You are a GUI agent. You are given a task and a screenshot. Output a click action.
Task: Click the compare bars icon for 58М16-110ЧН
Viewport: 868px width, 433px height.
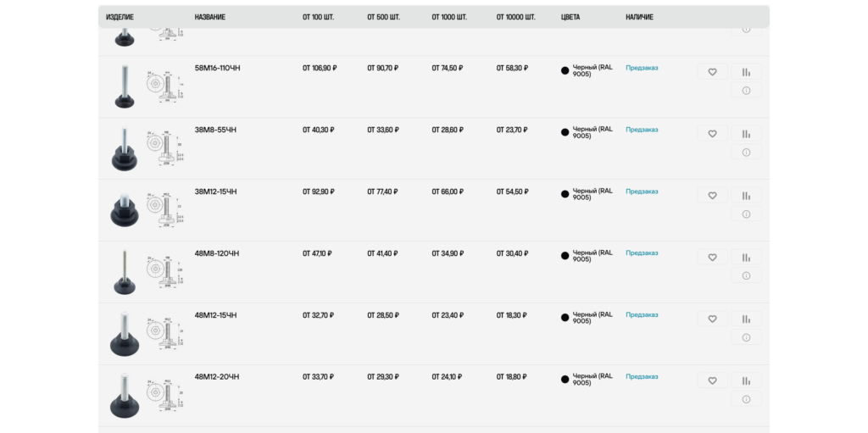tap(746, 71)
